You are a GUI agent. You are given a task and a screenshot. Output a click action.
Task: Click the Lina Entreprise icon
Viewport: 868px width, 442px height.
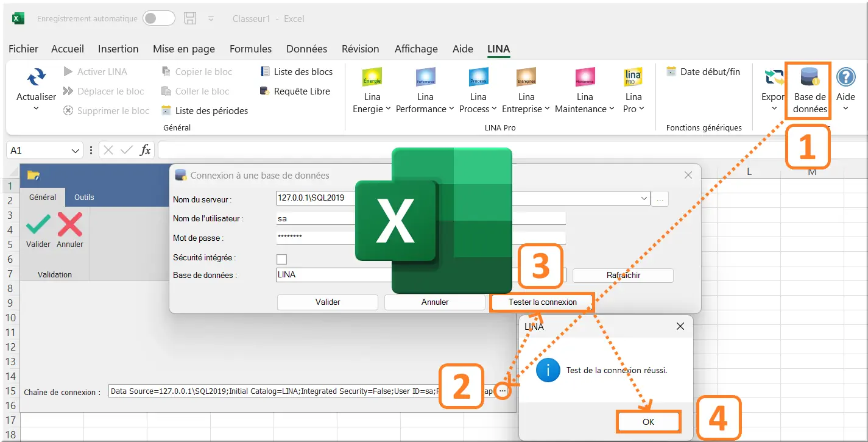pos(526,77)
